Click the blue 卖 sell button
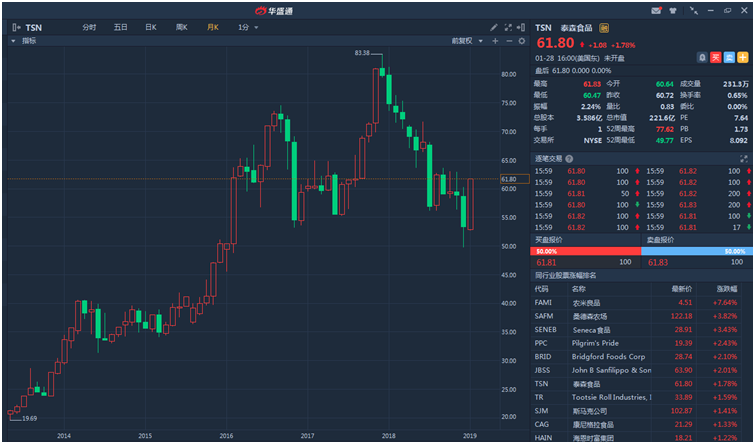The height and width of the screenshot is (444, 755). point(729,58)
